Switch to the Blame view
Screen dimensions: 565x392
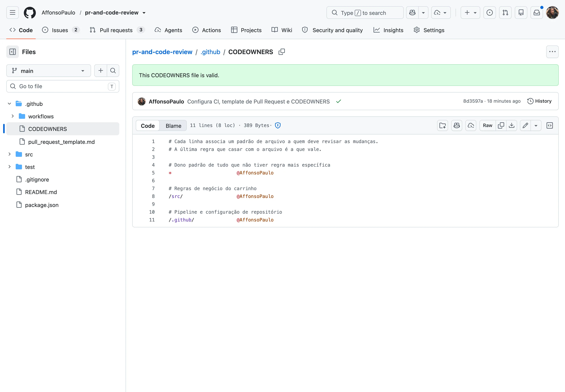(173, 125)
